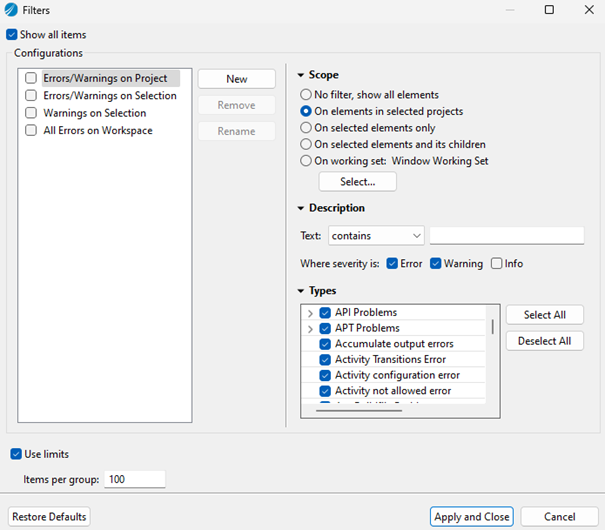Check Warnings on Selection configuration
Screen dimensions: 605x530
[31, 113]
